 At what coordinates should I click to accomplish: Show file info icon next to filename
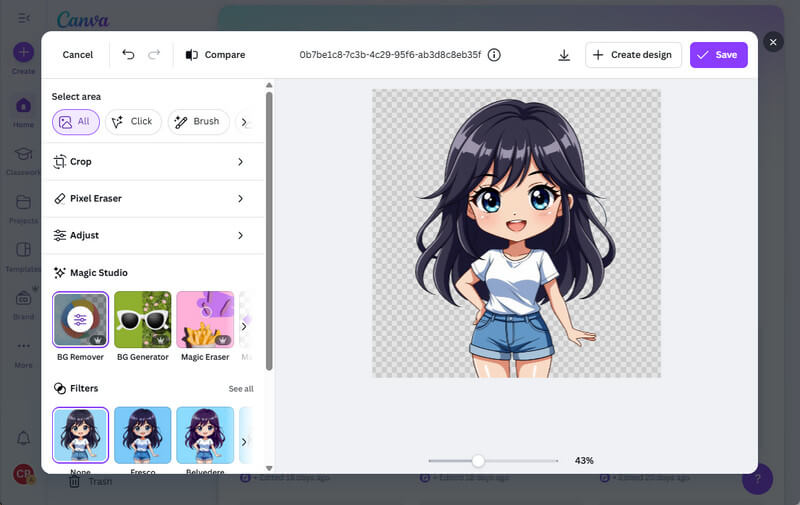494,55
